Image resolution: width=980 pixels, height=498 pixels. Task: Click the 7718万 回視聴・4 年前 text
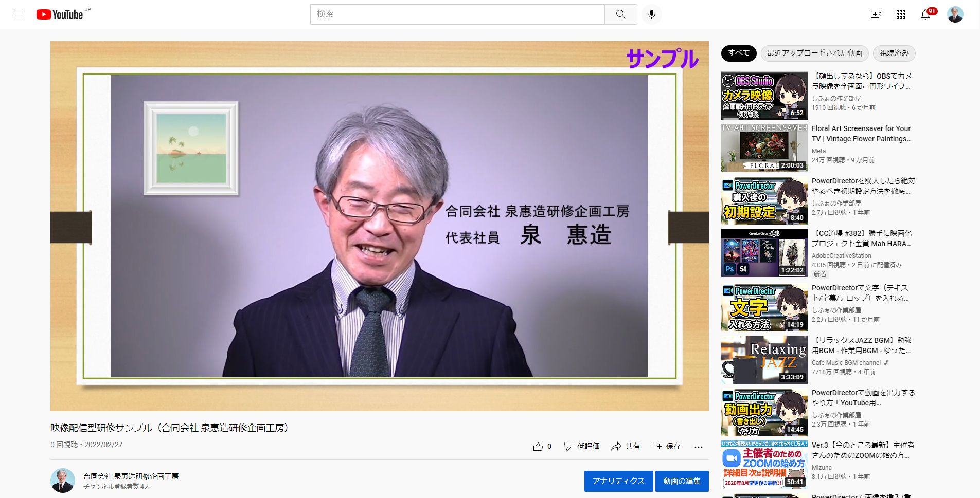click(x=844, y=372)
